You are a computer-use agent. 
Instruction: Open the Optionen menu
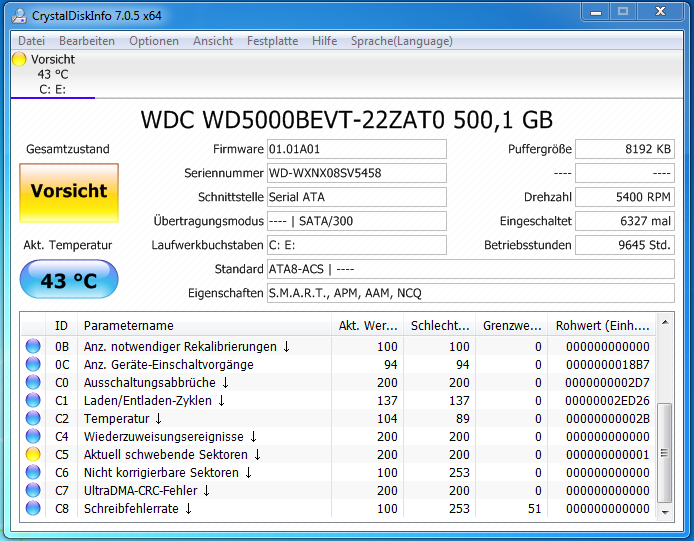tap(154, 41)
